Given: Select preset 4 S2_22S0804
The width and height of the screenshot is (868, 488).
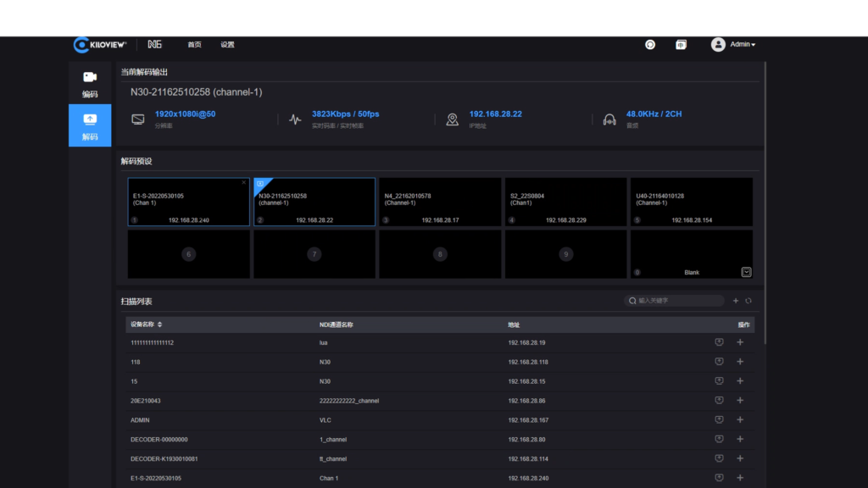Looking at the screenshot, I should 565,202.
